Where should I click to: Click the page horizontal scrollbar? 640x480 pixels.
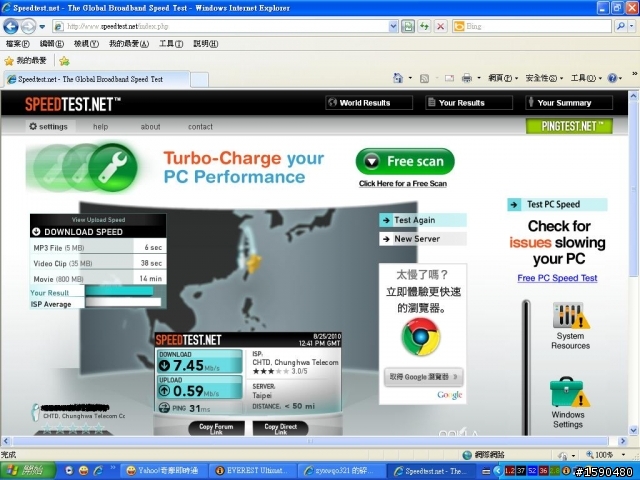(310, 441)
